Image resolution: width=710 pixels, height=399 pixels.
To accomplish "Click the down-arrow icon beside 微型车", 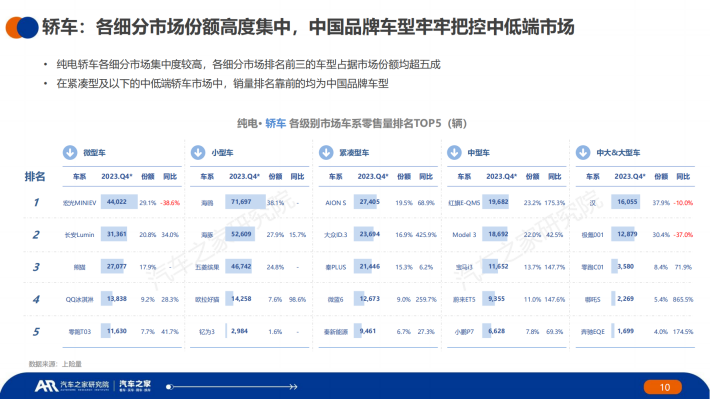I will (70, 152).
